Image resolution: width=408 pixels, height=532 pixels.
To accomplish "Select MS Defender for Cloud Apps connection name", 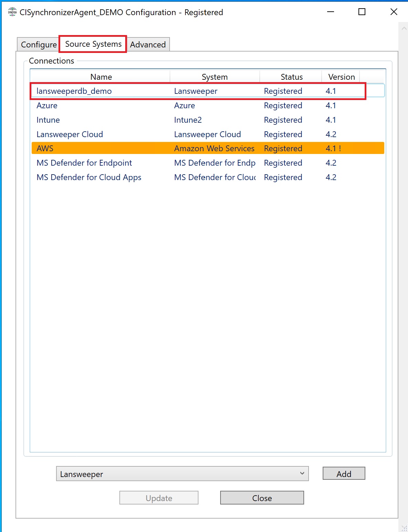I will [x=89, y=177].
